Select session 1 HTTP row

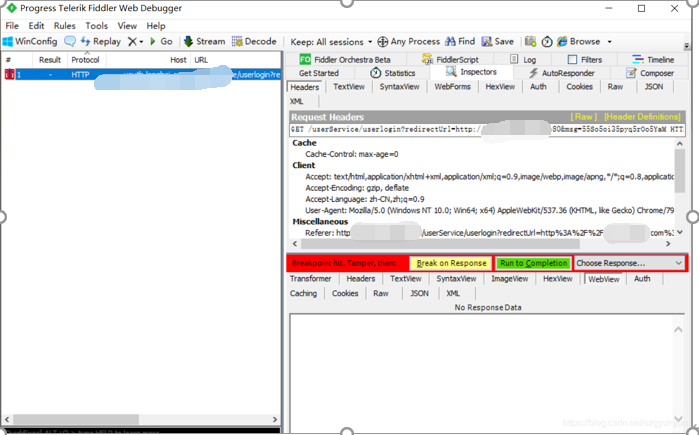(142, 74)
